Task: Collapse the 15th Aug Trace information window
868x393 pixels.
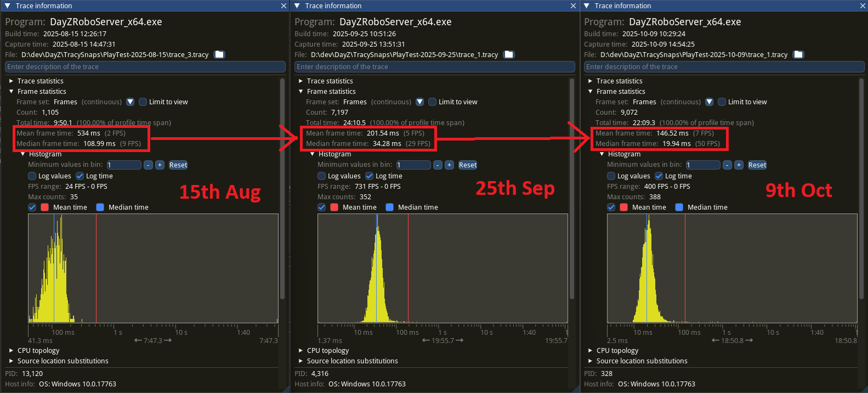Action: [8, 6]
